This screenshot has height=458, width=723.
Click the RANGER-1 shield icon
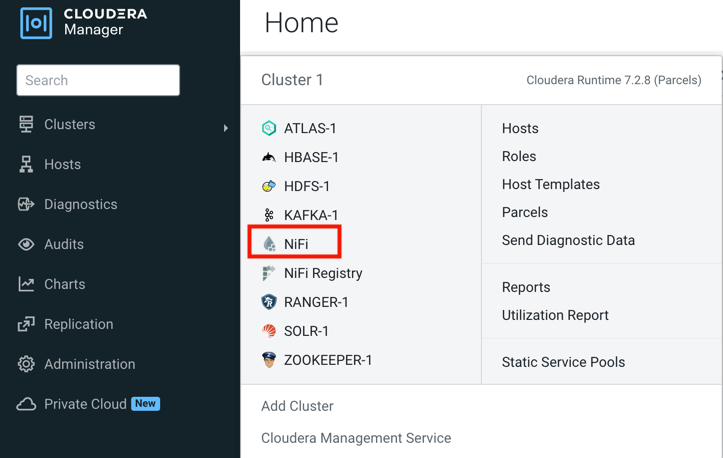[269, 302]
